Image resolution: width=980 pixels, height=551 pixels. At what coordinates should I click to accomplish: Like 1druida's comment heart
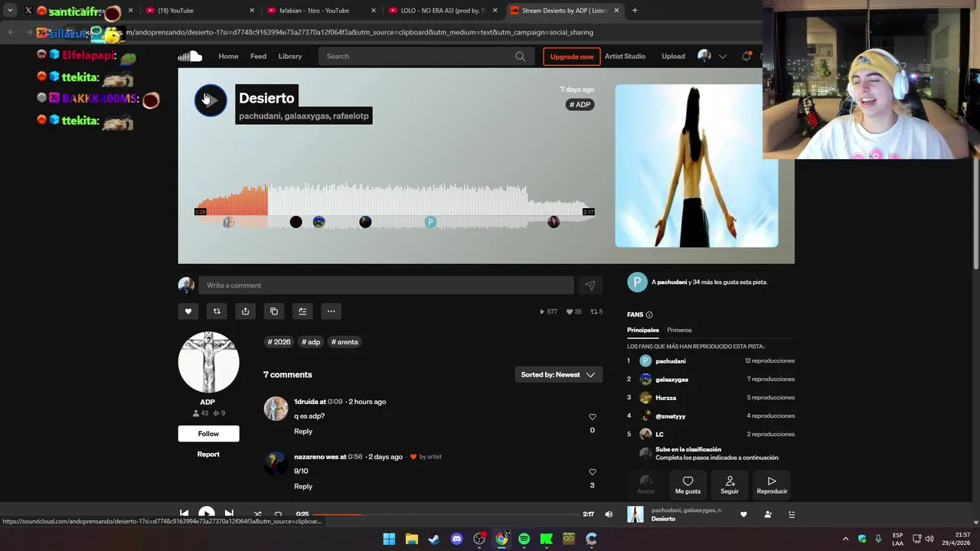coord(592,417)
